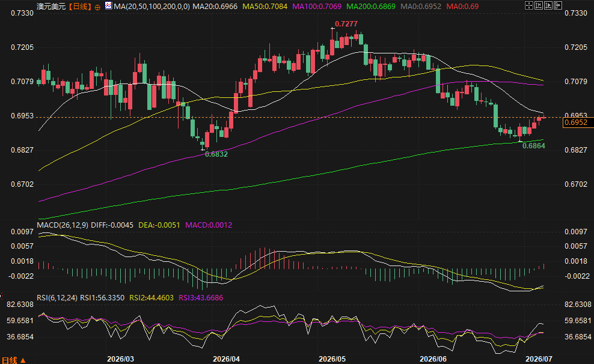The image size is (594, 364).
Task: Select the MA50 yellow legend value
Action: pyautogui.click(x=265, y=7)
